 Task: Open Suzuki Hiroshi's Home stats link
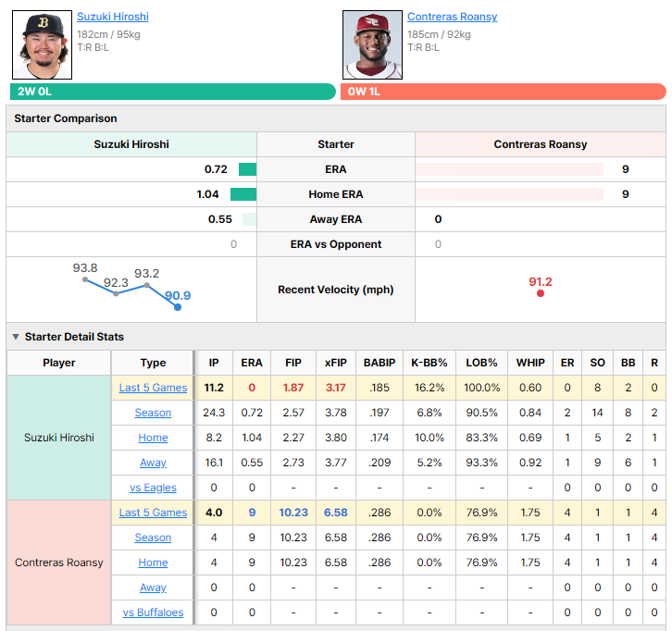point(153,438)
